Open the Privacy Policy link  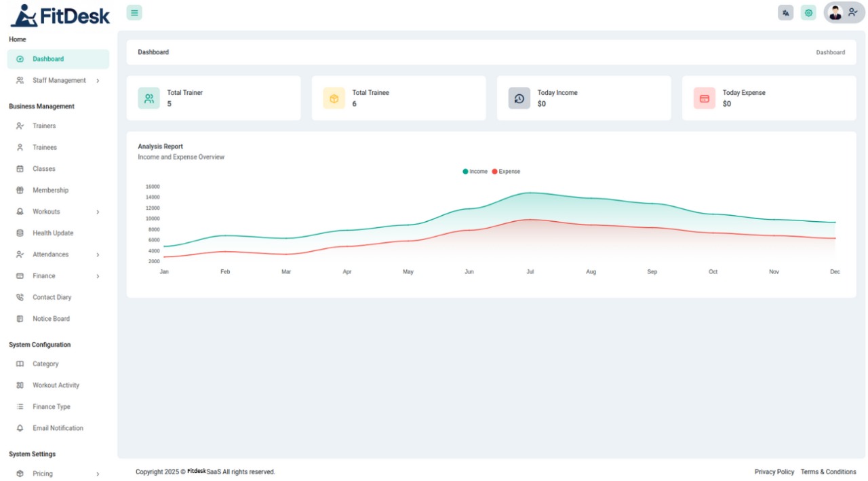(x=774, y=472)
